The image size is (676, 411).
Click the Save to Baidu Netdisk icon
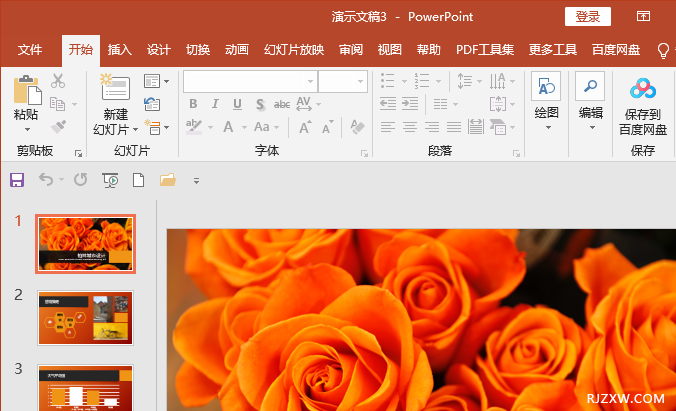click(x=642, y=88)
